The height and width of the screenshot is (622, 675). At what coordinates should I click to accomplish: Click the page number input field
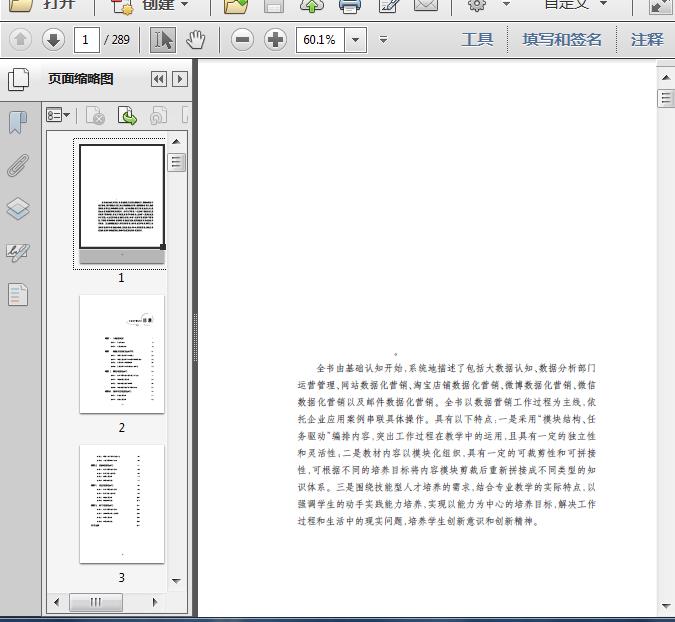[x=87, y=40]
